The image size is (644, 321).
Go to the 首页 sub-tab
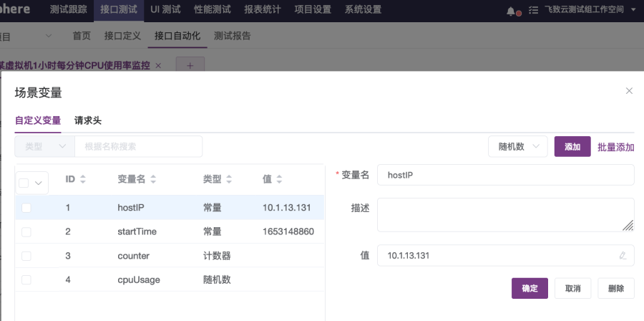pos(82,36)
